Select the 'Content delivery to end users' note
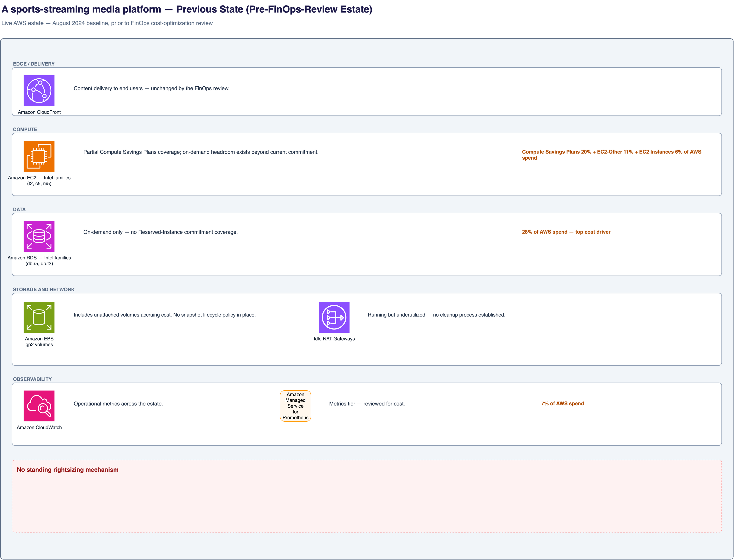 [152, 88]
